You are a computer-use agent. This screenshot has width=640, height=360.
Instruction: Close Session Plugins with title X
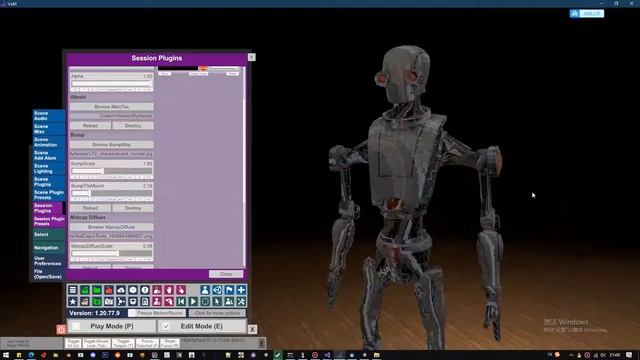tap(251, 57)
